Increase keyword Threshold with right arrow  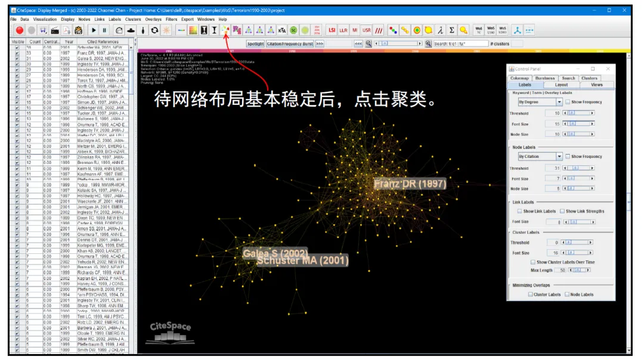pyautogui.click(x=592, y=113)
